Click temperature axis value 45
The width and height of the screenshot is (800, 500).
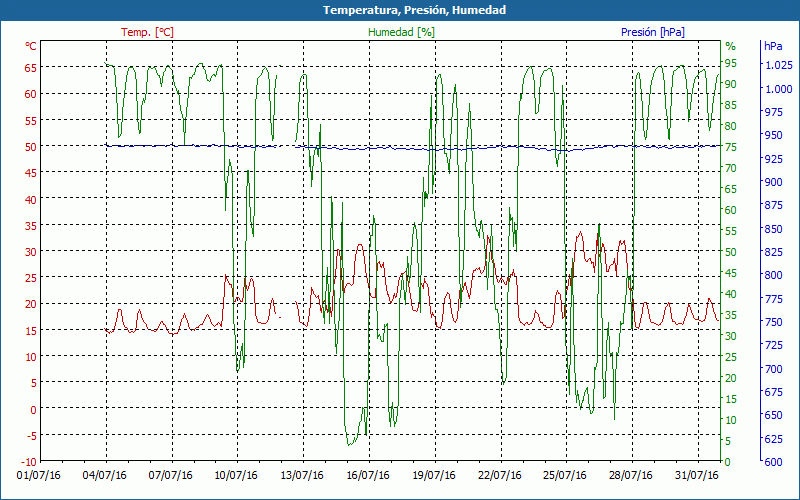tap(31, 172)
